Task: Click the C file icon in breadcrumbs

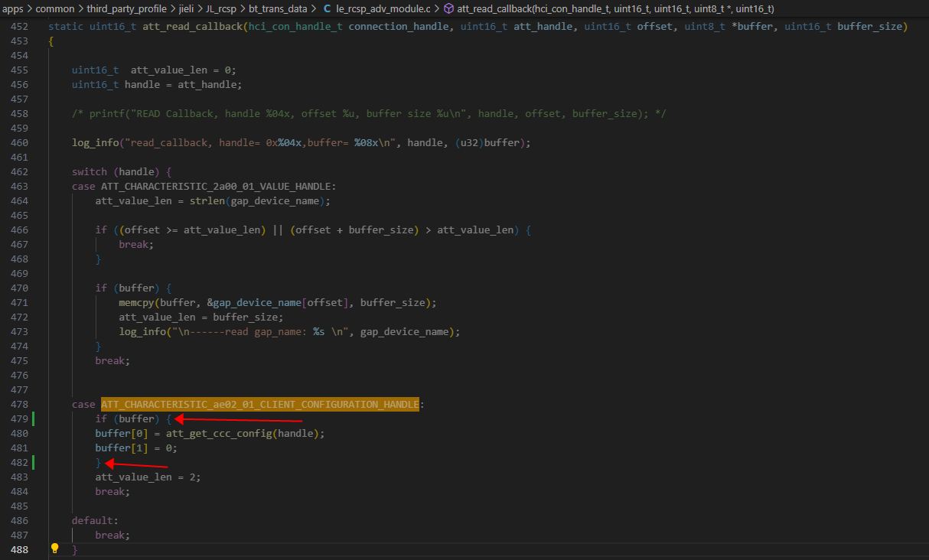Action: click(x=328, y=8)
